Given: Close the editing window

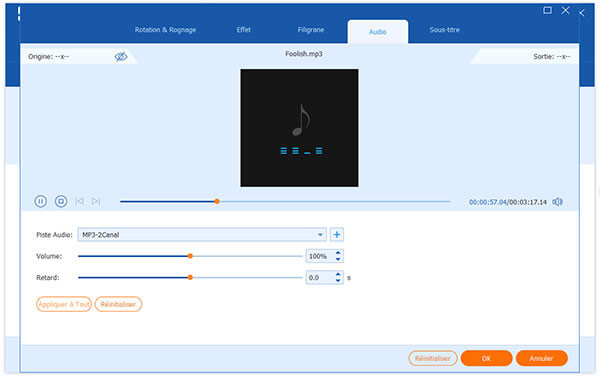Looking at the screenshot, I should [566, 10].
